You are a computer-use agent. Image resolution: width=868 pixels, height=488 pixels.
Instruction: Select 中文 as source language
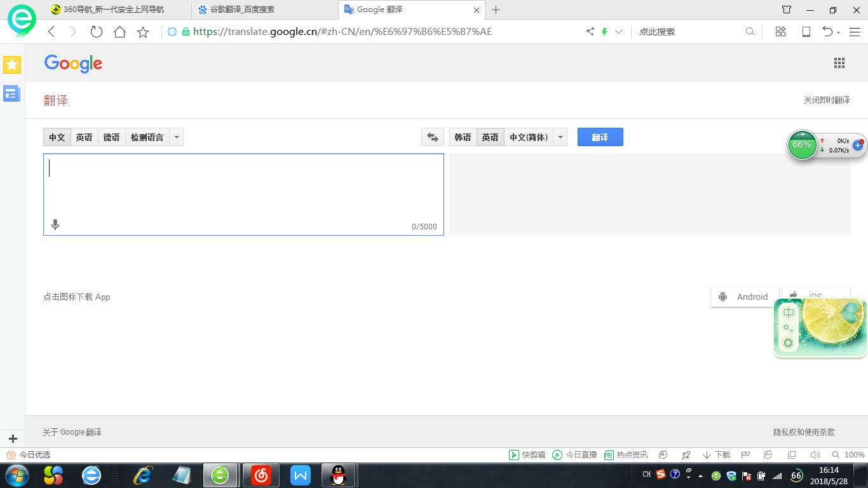(x=57, y=137)
